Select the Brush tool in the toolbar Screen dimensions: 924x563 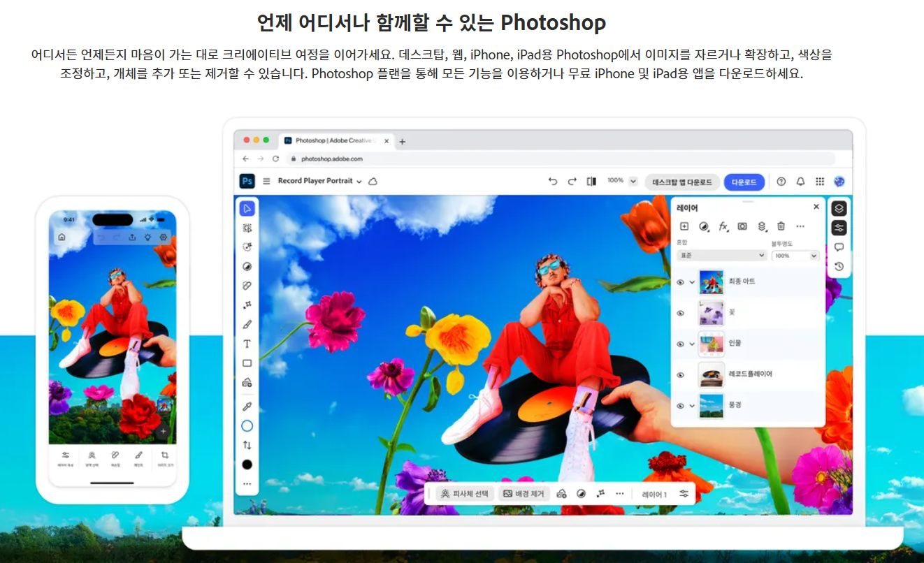[247, 324]
